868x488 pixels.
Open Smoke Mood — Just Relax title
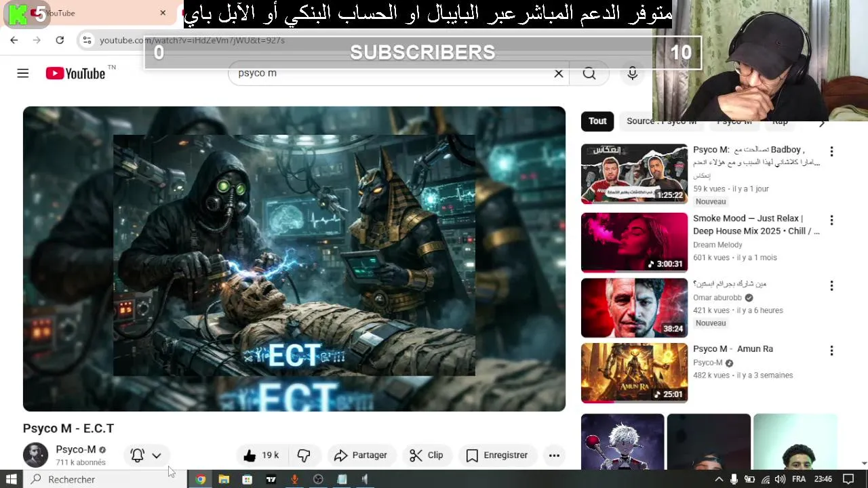click(756, 225)
